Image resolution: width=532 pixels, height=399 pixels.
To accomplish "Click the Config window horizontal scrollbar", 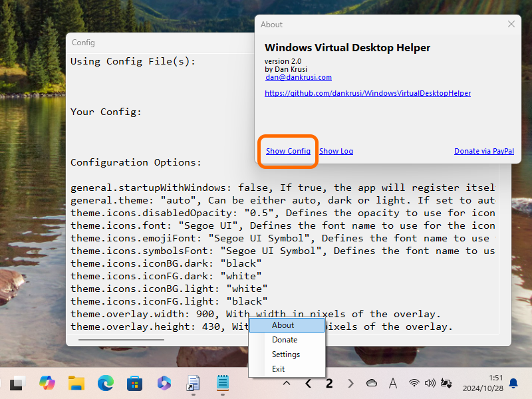I will click(121, 339).
